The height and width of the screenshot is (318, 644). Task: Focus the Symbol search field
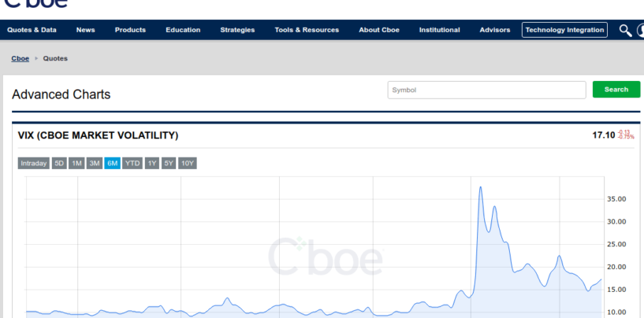click(486, 90)
